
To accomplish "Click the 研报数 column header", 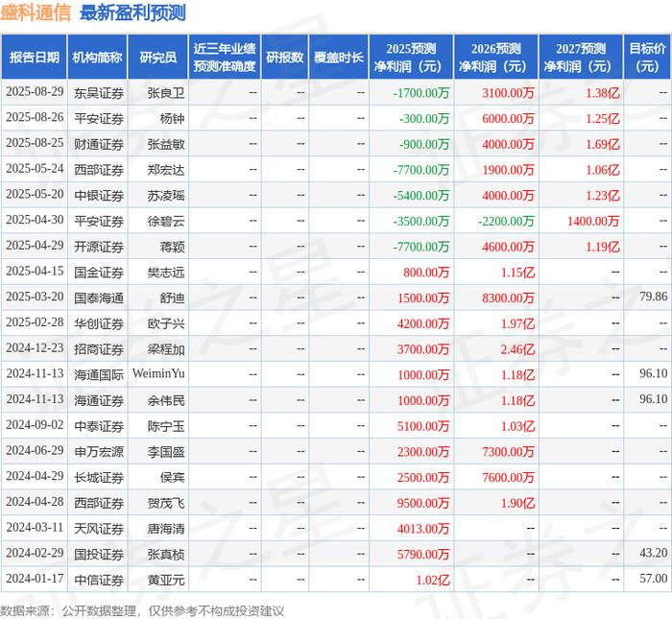I will pyautogui.click(x=284, y=57).
